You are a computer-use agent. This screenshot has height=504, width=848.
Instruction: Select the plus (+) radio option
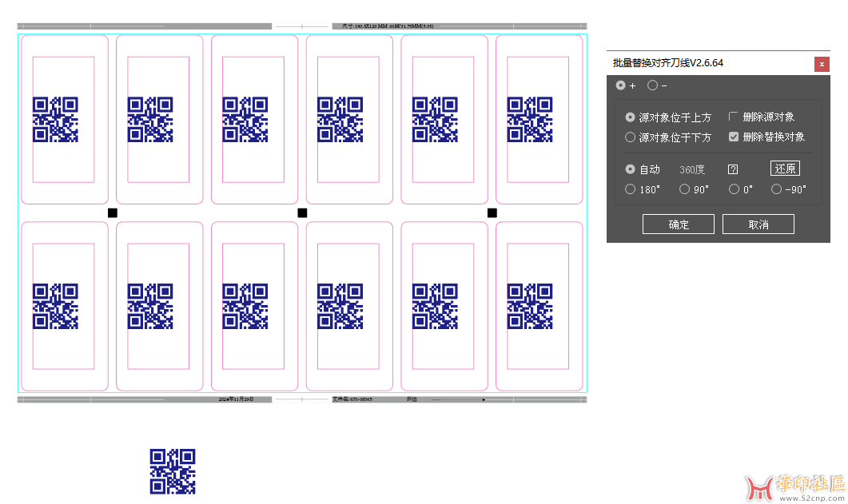(x=621, y=85)
